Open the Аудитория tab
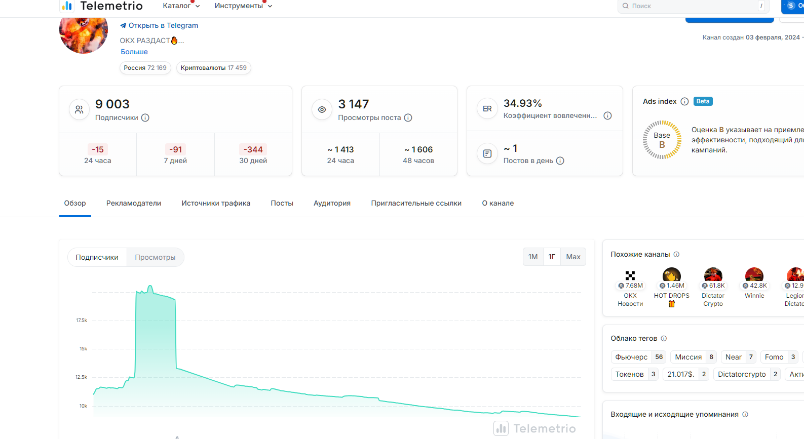The width and height of the screenshot is (804, 439). [332, 203]
